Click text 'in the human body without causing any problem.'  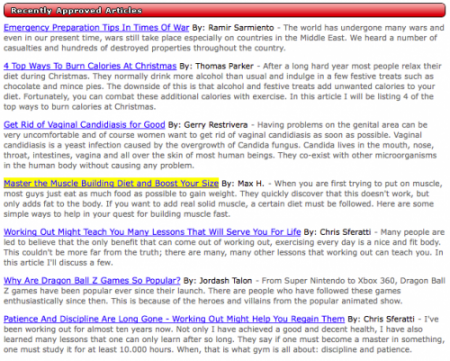(x=99, y=165)
